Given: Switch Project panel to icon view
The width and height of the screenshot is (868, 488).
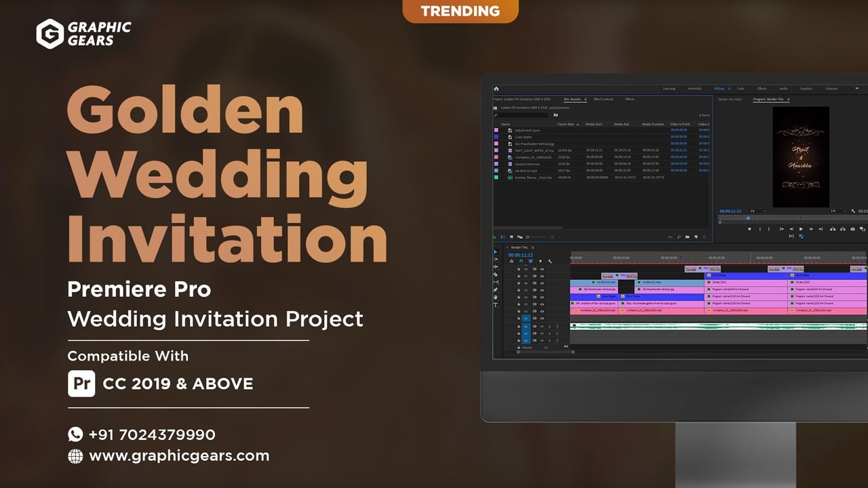Looking at the screenshot, I should coord(511,237).
